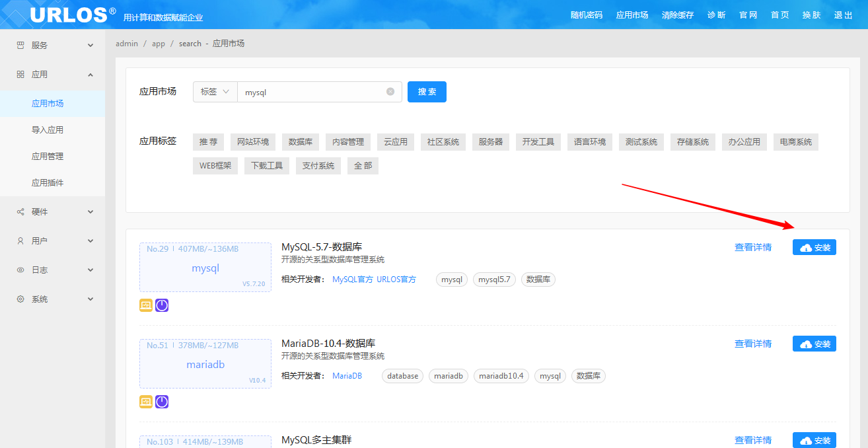This screenshot has width=868, height=448.
Task: Click 换肤 in the top navigation
Action: [x=812, y=15]
